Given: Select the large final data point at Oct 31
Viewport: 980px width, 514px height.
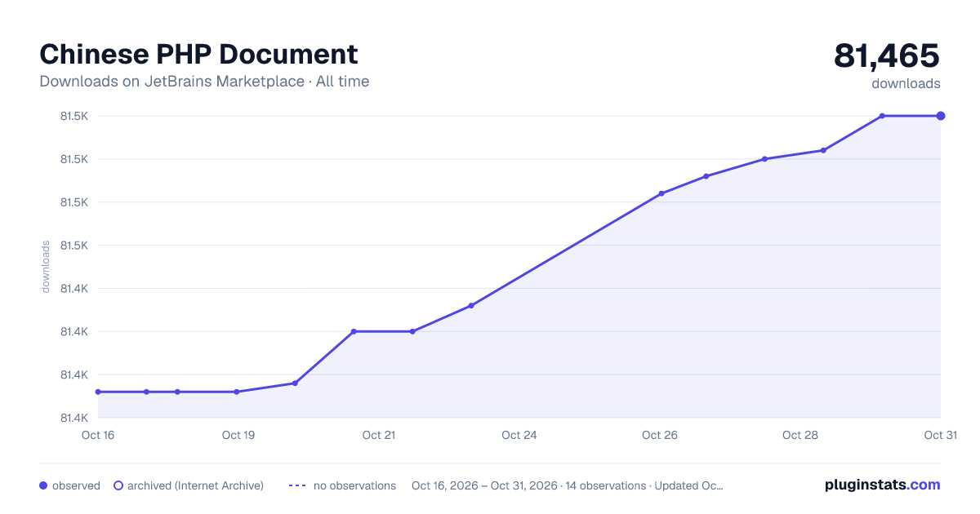Looking at the screenshot, I should [x=941, y=116].
